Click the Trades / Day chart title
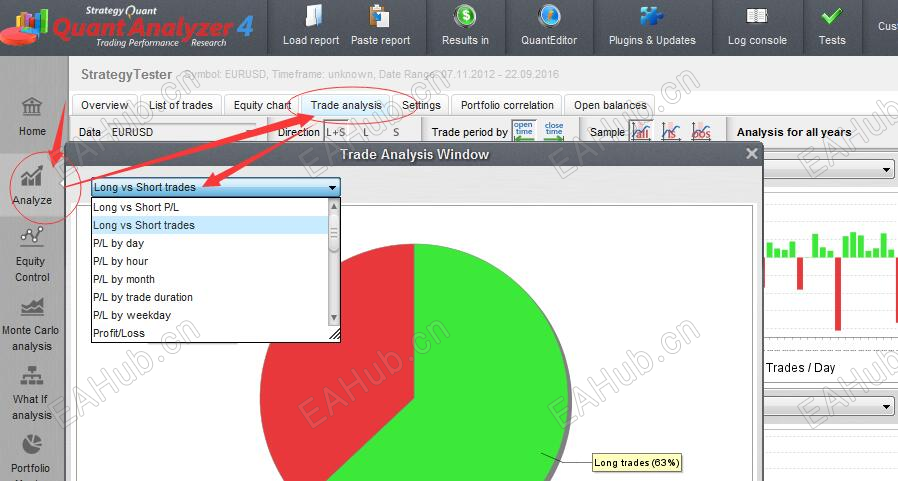Screen dimensions: 898x481 coord(801,368)
